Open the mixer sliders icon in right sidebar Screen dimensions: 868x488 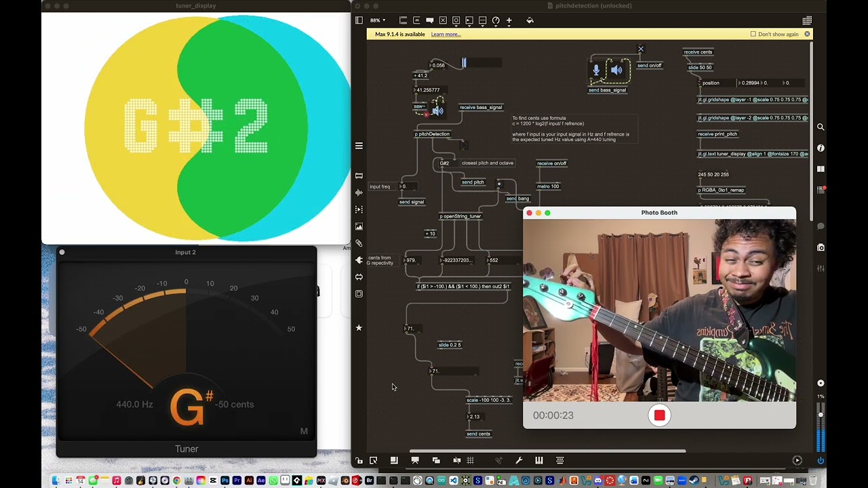click(x=821, y=268)
